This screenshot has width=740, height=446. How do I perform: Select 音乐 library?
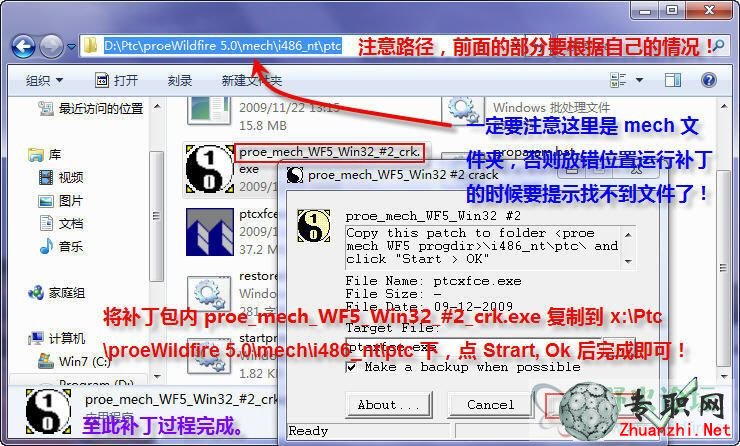(x=61, y=246)
